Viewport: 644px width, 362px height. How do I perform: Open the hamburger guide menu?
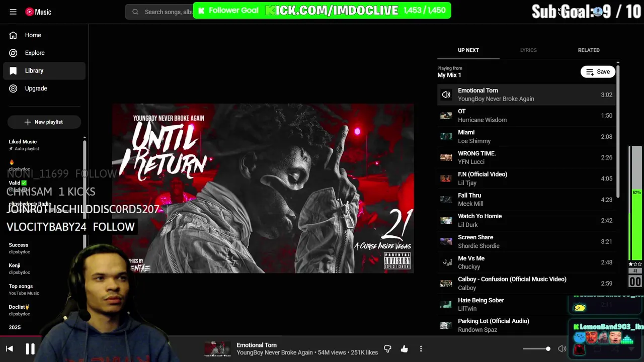click(13, 12)
